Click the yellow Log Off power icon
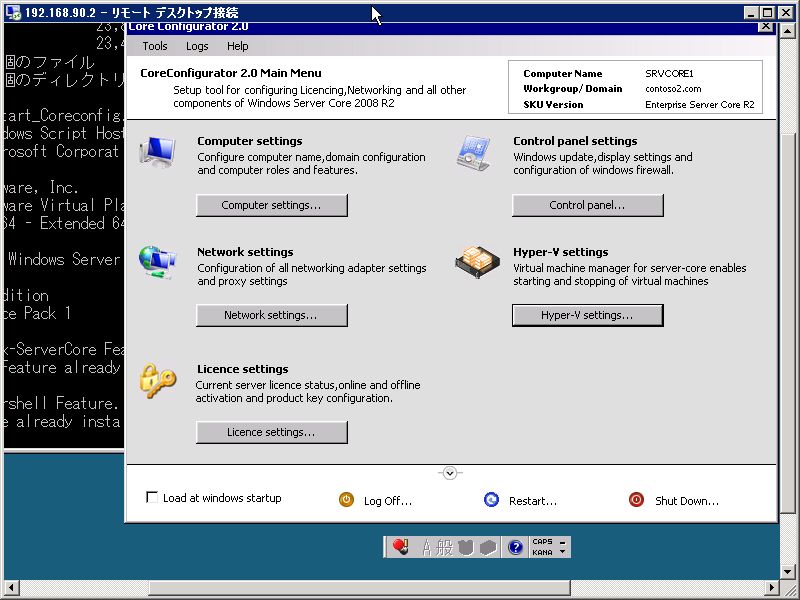 tap(346, 499)
